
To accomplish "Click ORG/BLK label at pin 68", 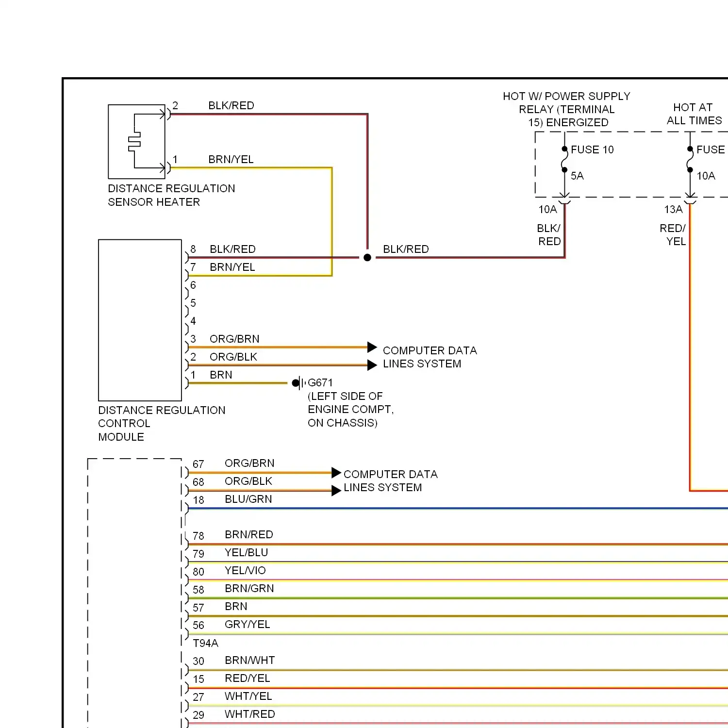I will (248, 481).
